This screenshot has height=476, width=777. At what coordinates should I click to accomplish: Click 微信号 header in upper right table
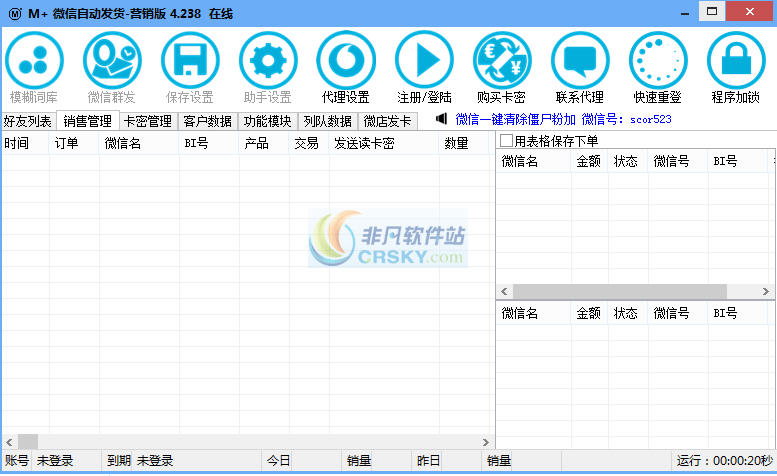point(677,161)
